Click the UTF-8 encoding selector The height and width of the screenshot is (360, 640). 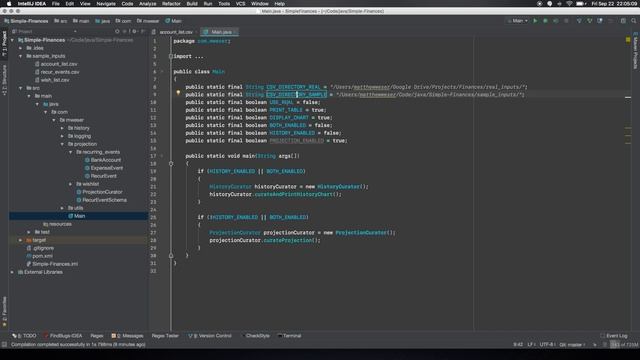coord(547,345)
